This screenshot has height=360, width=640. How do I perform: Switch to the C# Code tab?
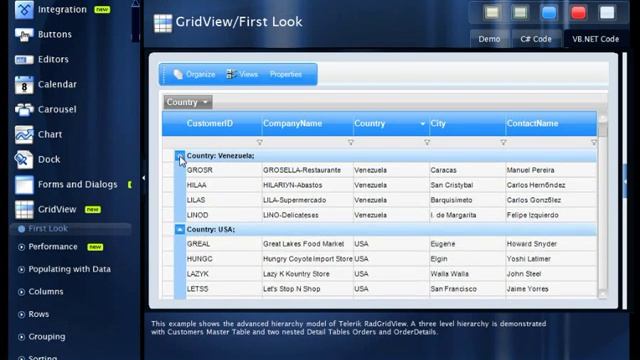pyautogui.click(x=536, y=39)
